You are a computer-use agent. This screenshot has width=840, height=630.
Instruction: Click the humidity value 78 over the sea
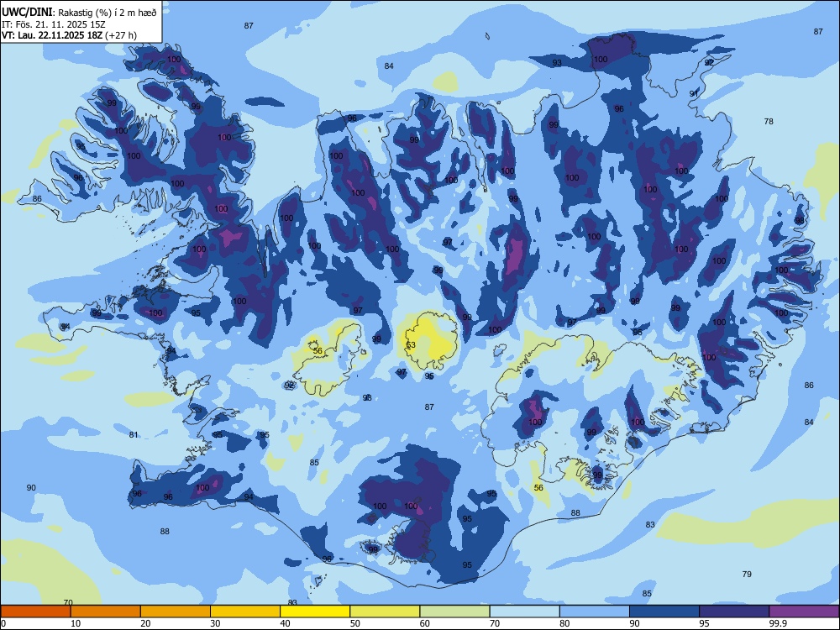[769, 122]
